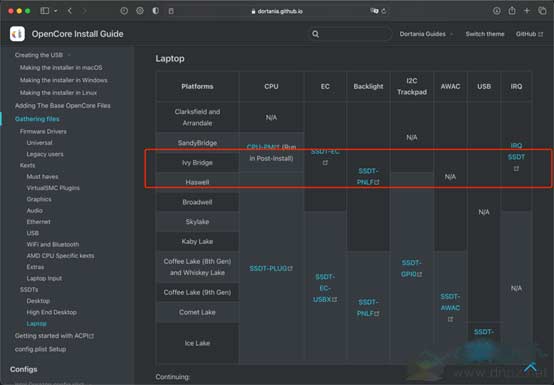
Task: Jump to Extras sidebar entry
Action: pos(35,267)
